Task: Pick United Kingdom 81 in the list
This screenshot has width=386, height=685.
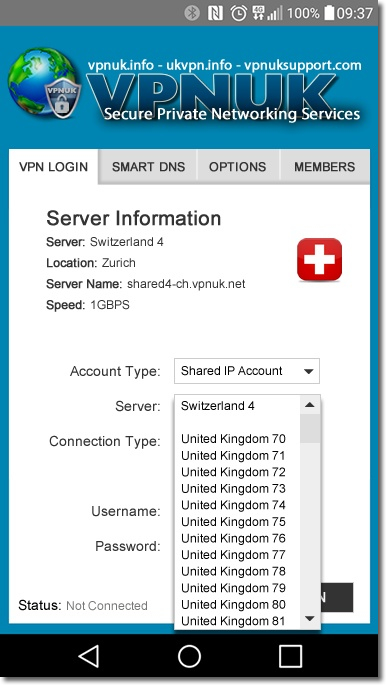Action: (233, 621)
